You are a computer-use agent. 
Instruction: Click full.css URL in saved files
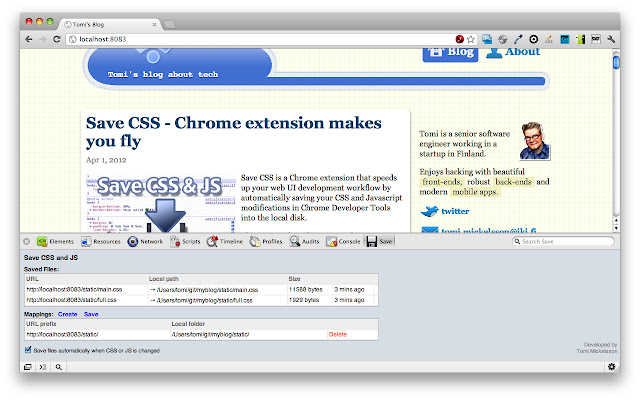tap(71, 300)
